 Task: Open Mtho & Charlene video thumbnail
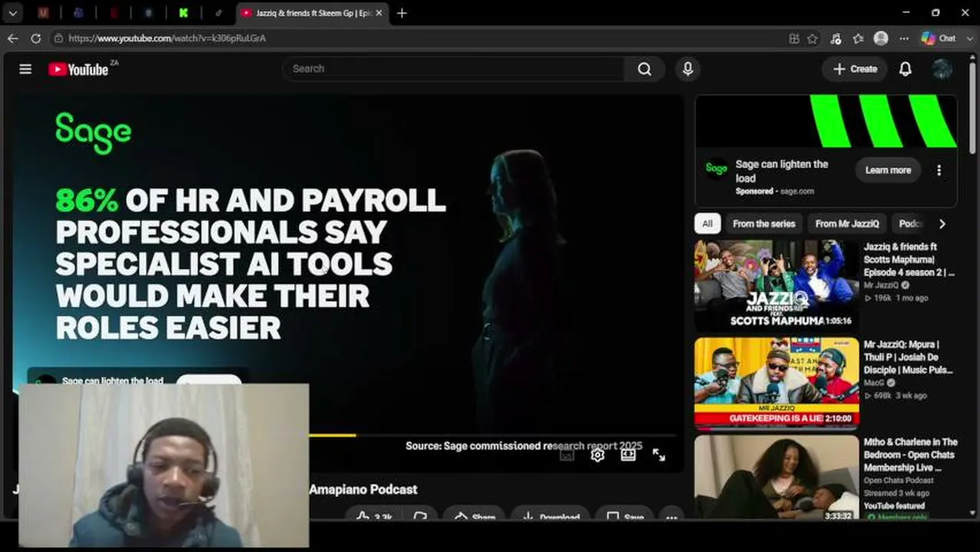click(x=777, y=478)
